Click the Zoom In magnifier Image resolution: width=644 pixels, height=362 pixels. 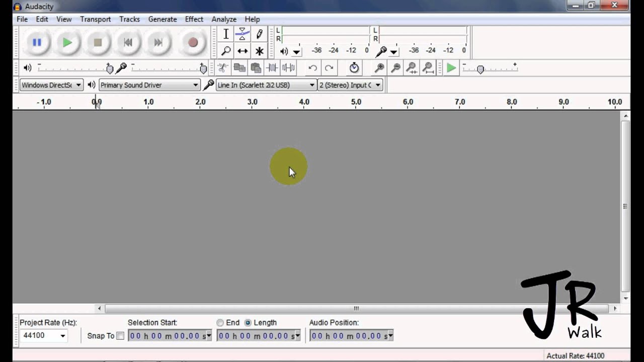(x=379, y=68)
